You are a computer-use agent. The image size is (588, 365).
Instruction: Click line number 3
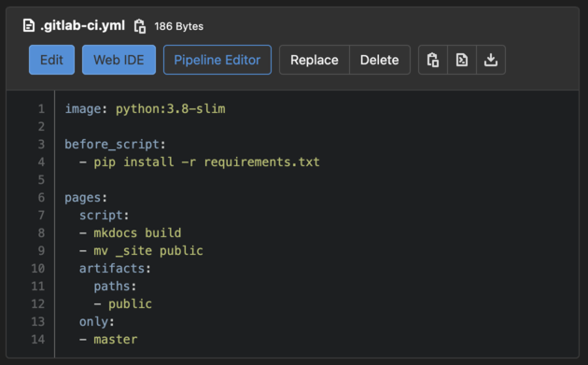pyautogui.click(x=41, y=145)
